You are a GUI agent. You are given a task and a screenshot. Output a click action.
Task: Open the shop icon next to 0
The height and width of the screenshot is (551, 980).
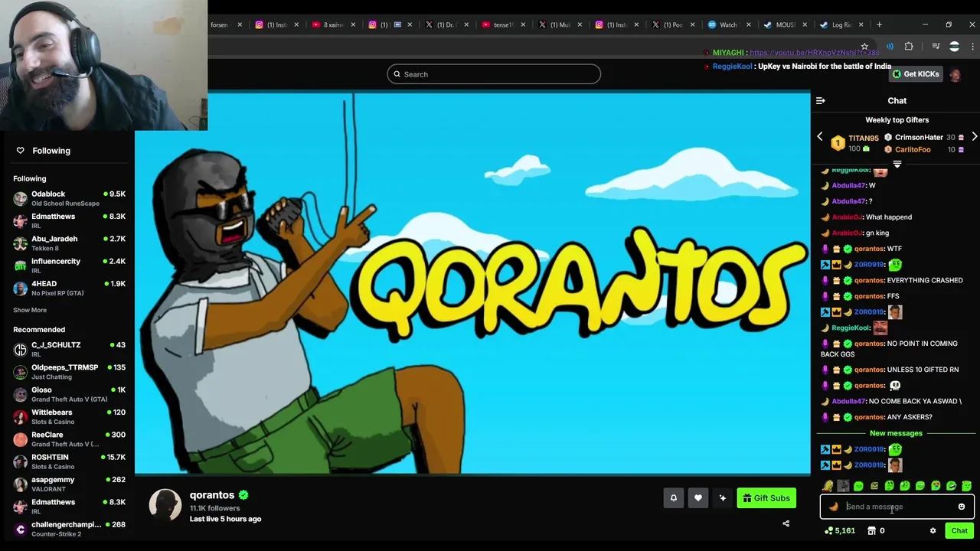(x=871, y=530)
